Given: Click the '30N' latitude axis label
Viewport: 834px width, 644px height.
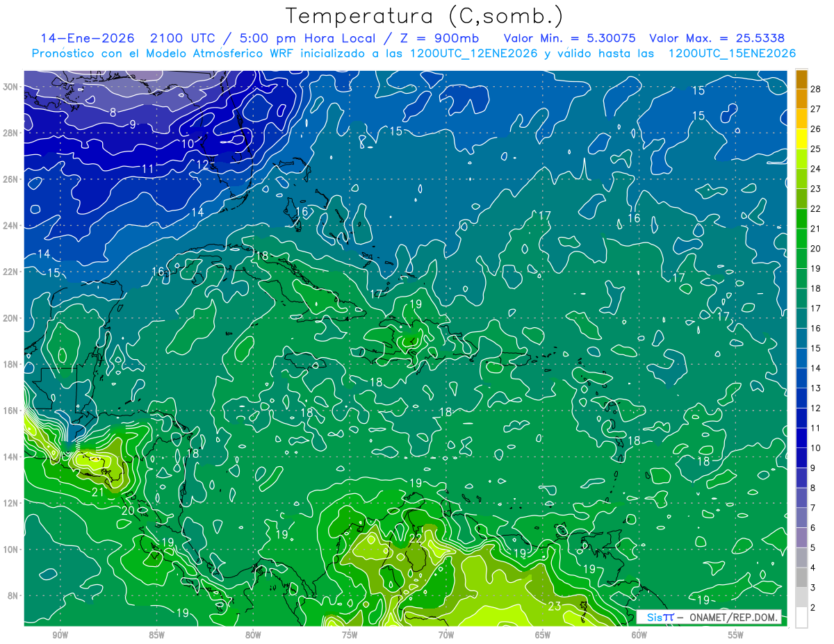Looking at the screenshot, I should (x=12, y=87).
